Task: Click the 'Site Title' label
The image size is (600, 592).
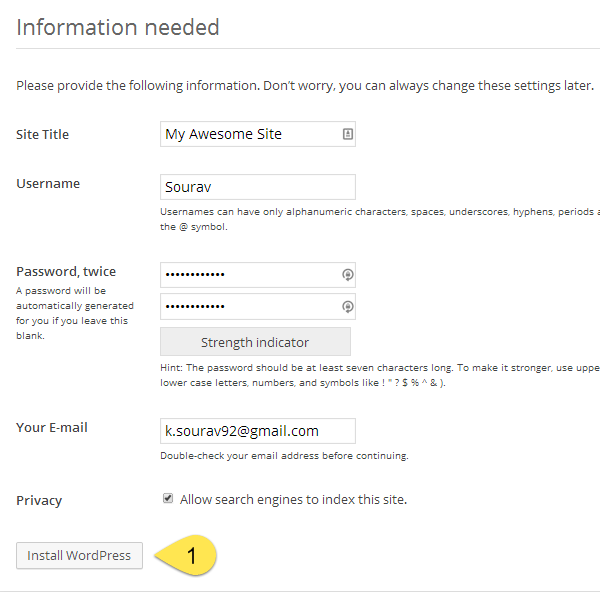Action: click(42, 134)
